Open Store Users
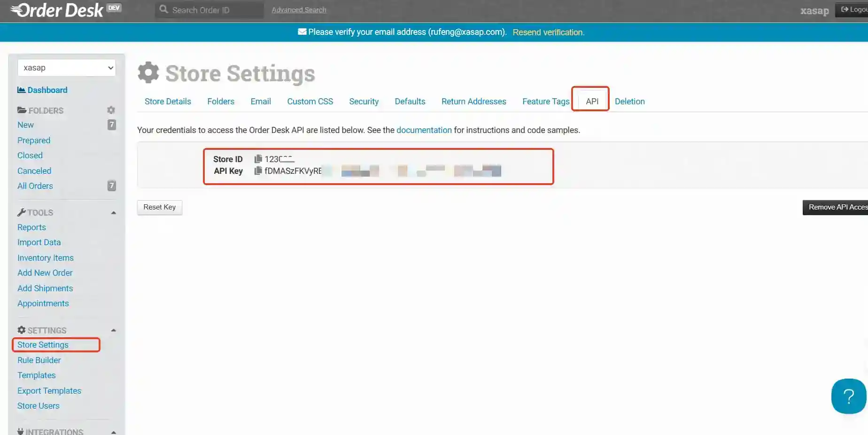Screen dimensions: 868x435 pos(39,406)
